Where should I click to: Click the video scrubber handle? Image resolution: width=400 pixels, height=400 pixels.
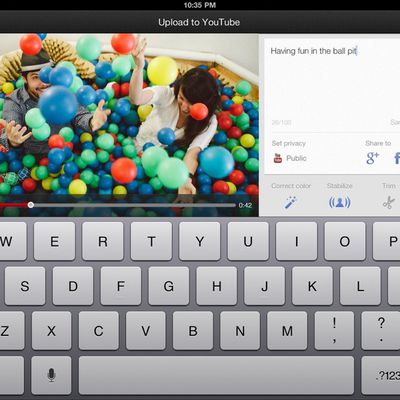(31, 205)
